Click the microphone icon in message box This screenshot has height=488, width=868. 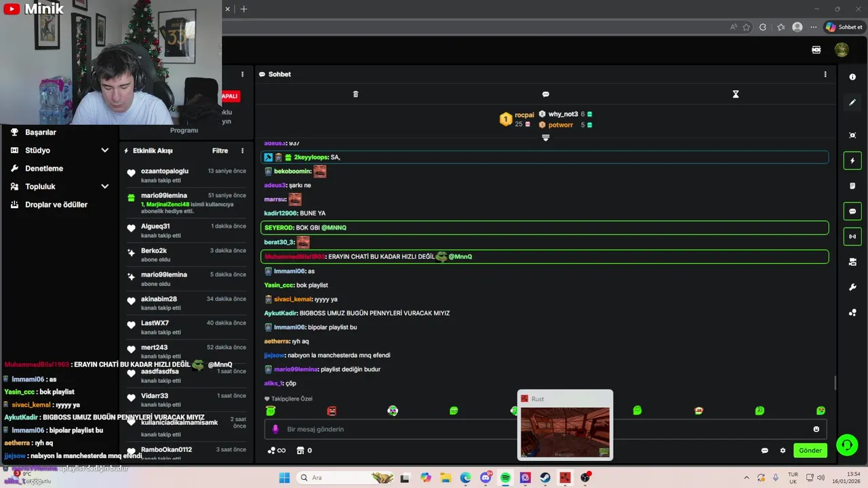pyautogui.click(x=275, y=429)
